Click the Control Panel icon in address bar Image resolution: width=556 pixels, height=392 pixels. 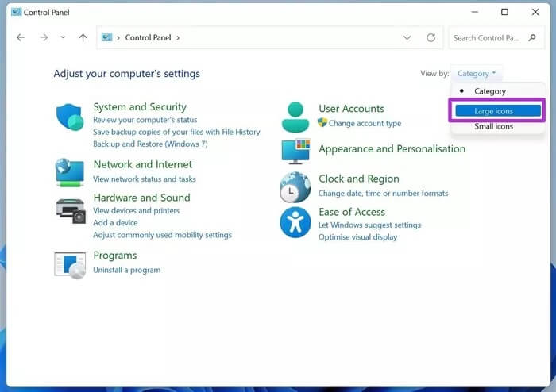pyautogui.click(x=106, y=37)
